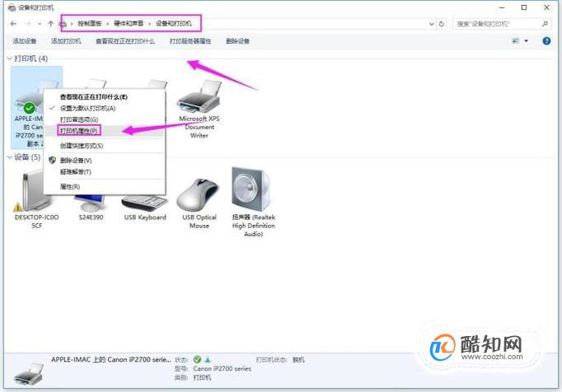Open the blue Help icon

(x=546, y=41)
